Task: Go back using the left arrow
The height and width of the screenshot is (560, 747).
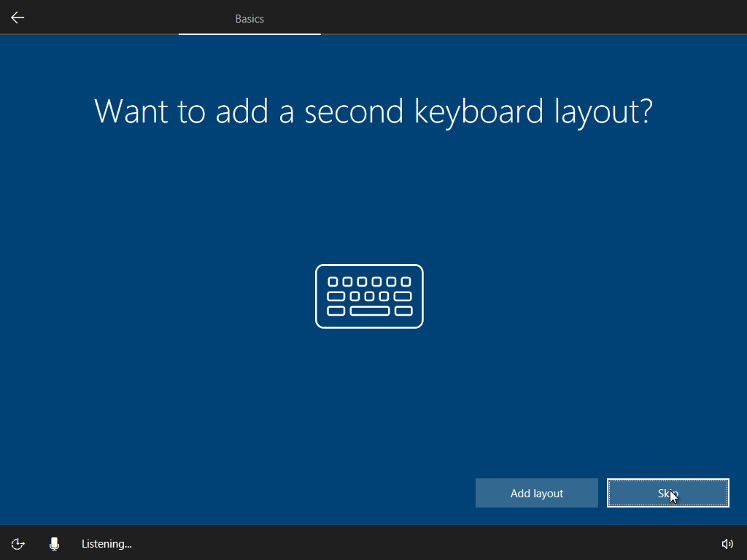Action: (18, 17)
